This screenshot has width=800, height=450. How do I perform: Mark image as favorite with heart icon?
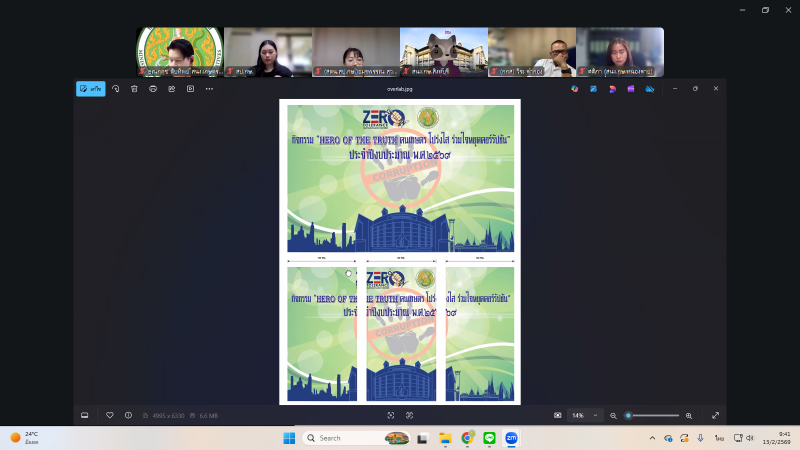pyautogui.click(x=110, y=415)
